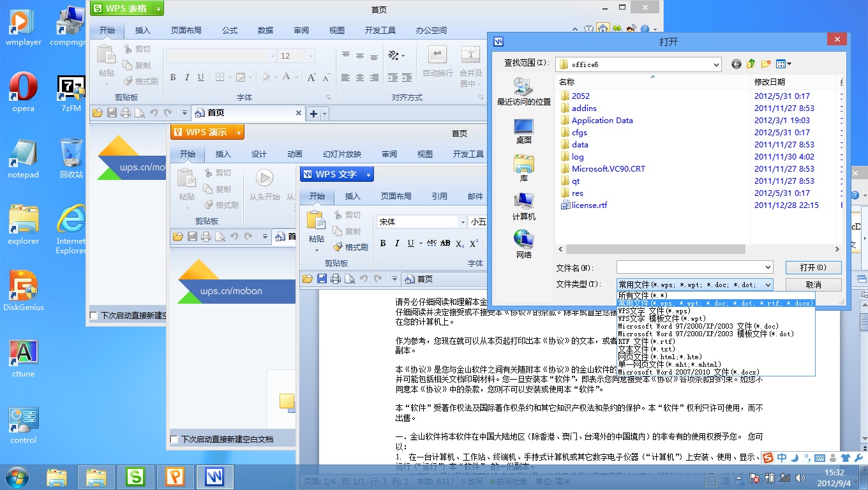Open 动画 tab in WPS 演示
This screenshot has height=490, width=868.
pos(295,154)
